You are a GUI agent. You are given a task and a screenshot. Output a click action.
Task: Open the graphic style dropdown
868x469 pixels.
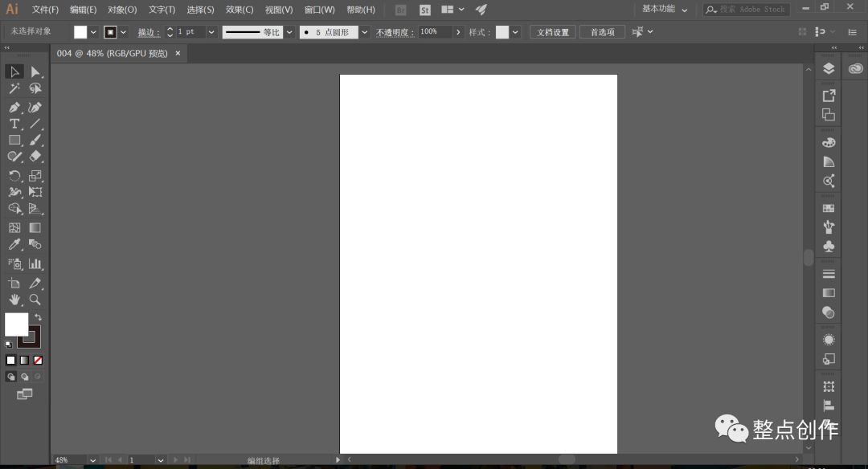tap(515, 32)
